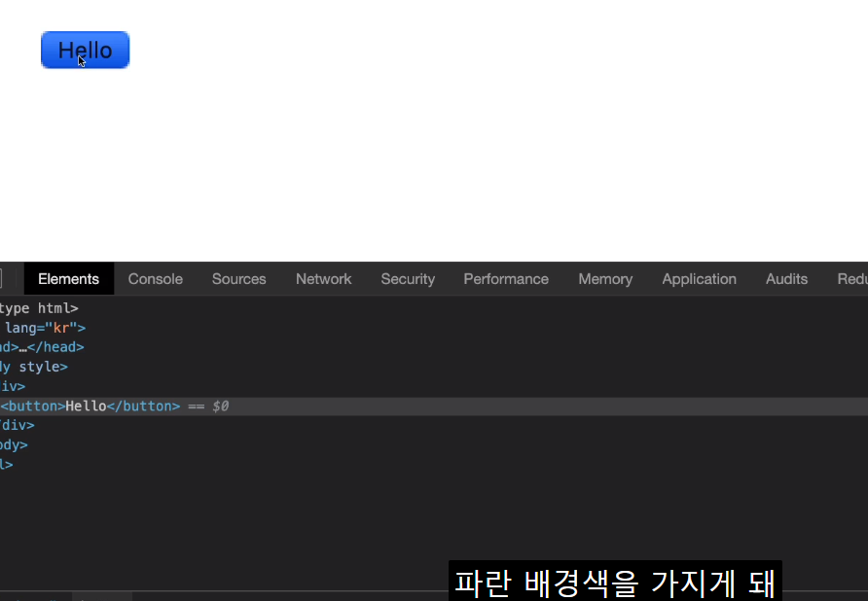Click the $0 reference text
Viewport: 868px width, 601px height.
click(220, 407)
